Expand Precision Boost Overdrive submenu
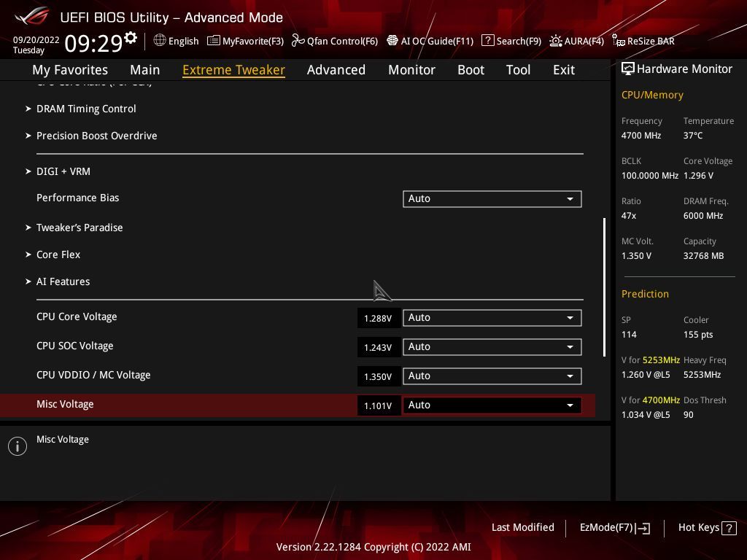Image resolution: width=747 pixels, height=560 pixels. point(97,136)
